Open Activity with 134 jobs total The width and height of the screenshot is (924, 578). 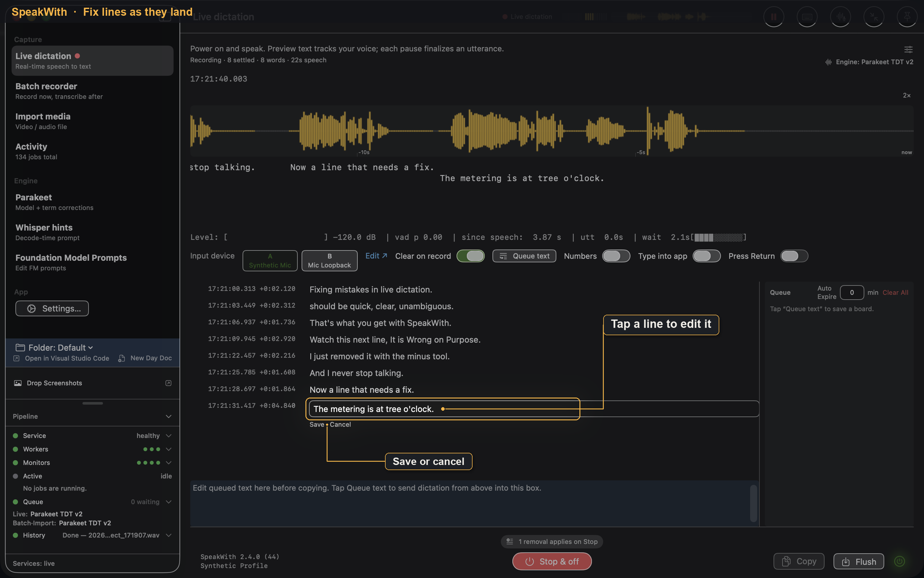coord(92,151)
